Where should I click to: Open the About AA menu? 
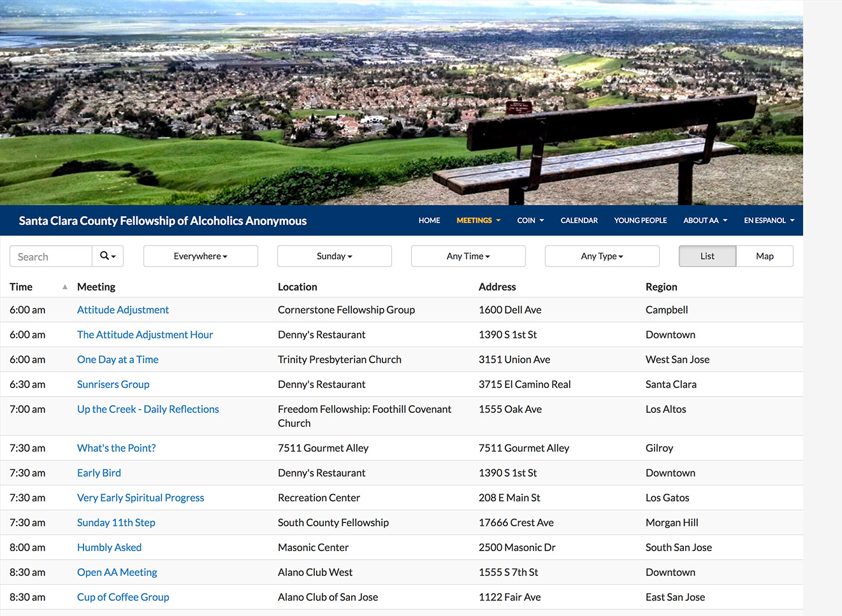[x=705, y=220]
